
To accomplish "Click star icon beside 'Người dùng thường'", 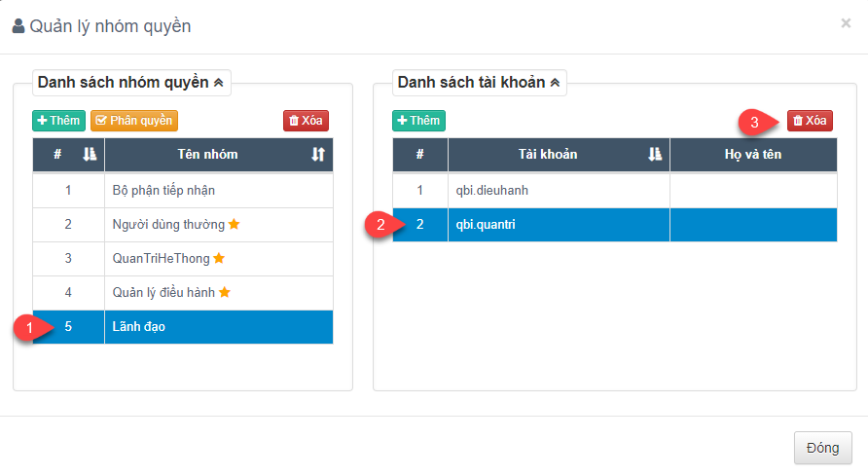I will point(235,224).
